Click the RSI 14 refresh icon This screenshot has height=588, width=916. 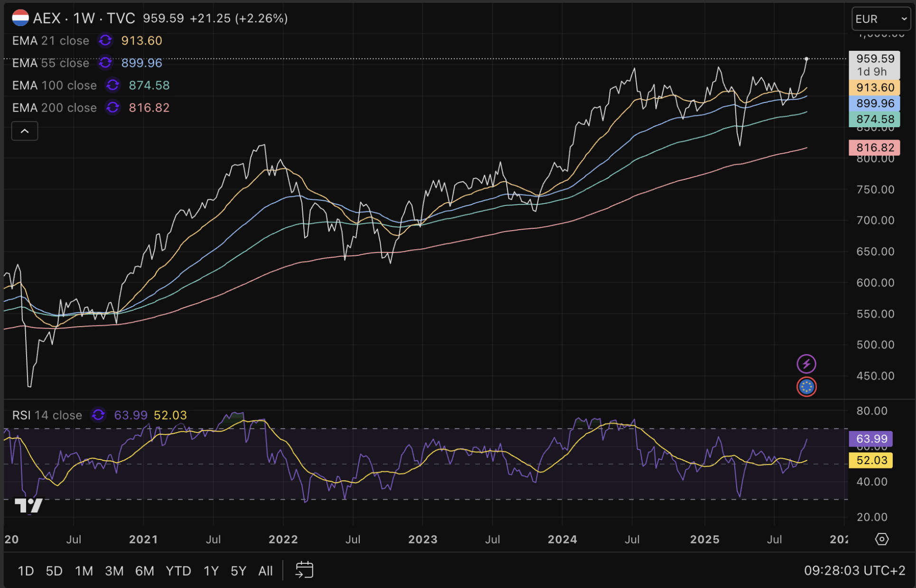(x=98, y=415)
